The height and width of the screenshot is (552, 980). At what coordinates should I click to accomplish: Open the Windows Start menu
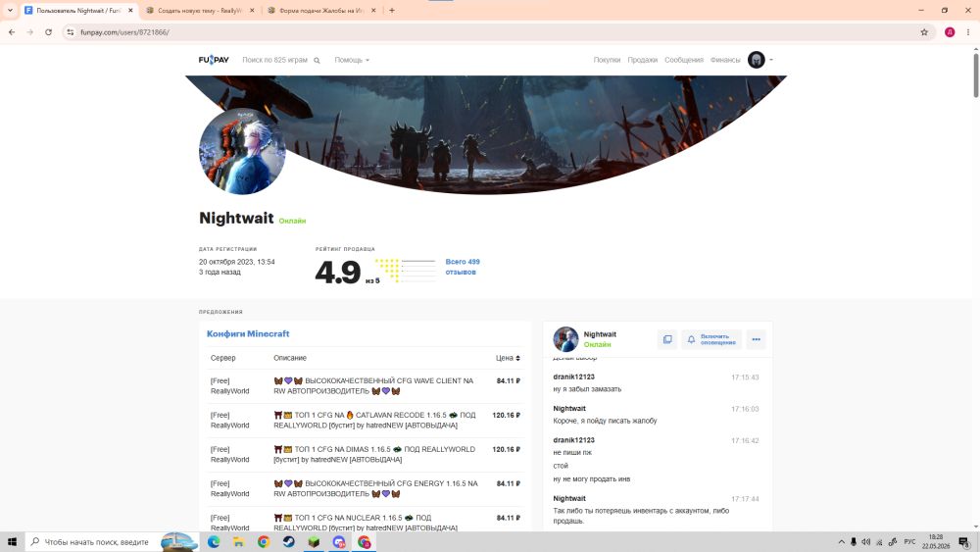point(12,542)
